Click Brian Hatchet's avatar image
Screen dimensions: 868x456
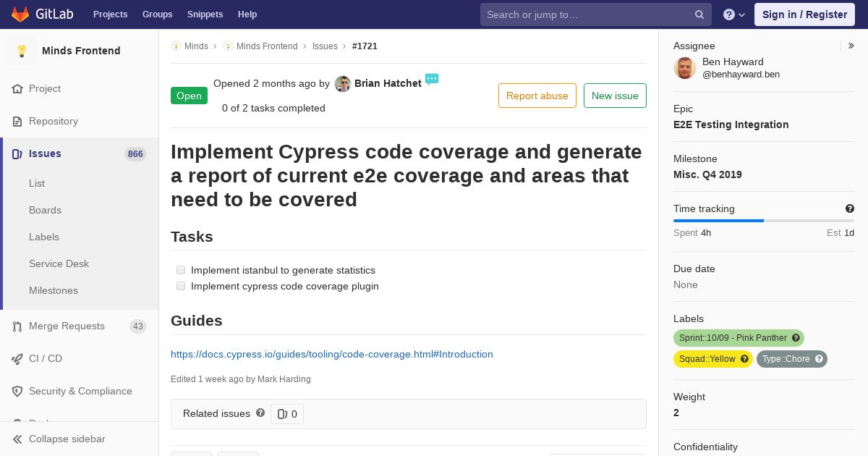coord(343,84)
